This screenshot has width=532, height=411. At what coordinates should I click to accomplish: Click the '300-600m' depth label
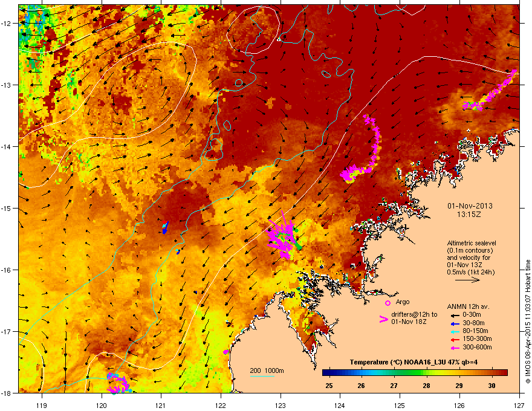coord(477,348)
